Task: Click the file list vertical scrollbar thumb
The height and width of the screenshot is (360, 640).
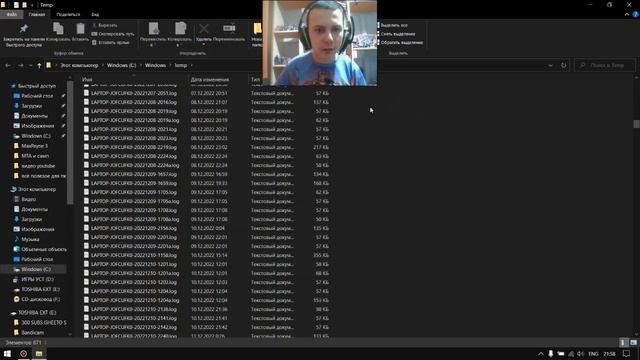Action: click(636, 124)
